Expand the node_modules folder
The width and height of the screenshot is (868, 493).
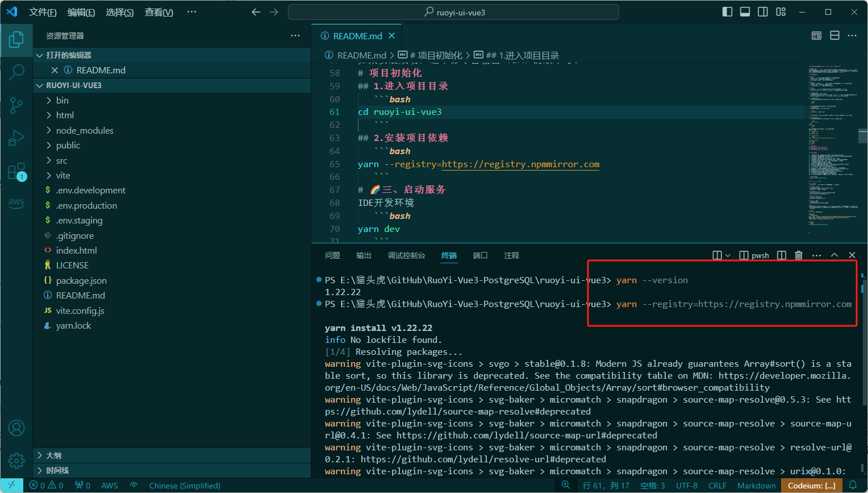85,130
